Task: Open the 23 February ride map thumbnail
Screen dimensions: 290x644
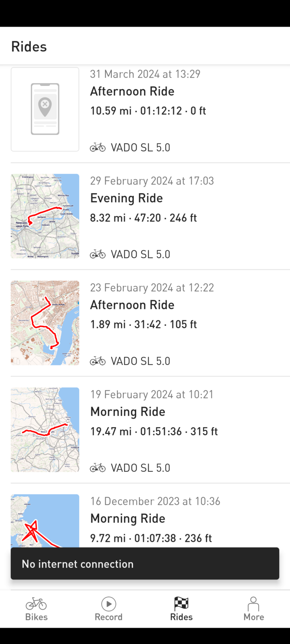Action: (x=45, y=323)
